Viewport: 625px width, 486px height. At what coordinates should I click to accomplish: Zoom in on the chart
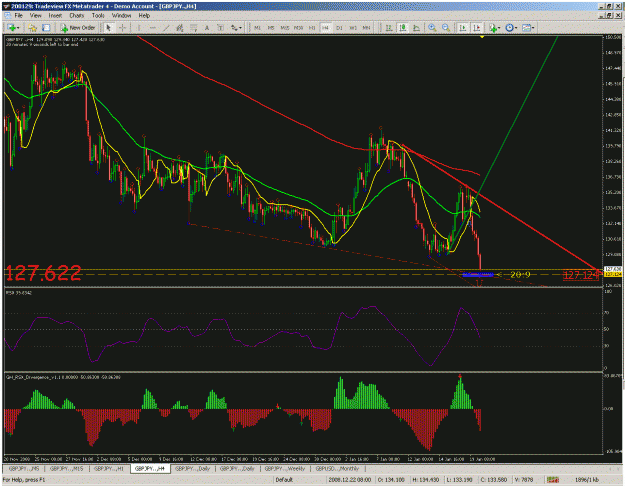(x=432, y=28)
